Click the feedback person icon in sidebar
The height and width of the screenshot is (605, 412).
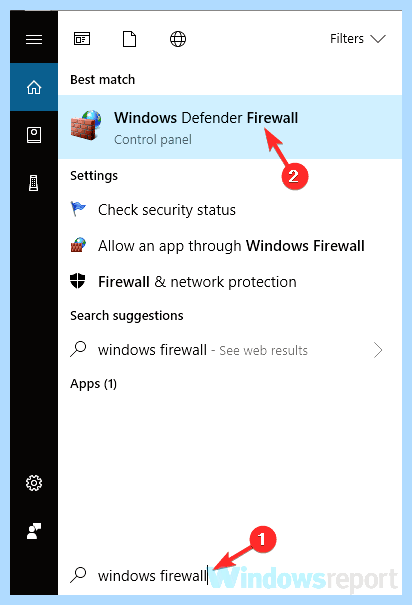[x=34, y=531]
